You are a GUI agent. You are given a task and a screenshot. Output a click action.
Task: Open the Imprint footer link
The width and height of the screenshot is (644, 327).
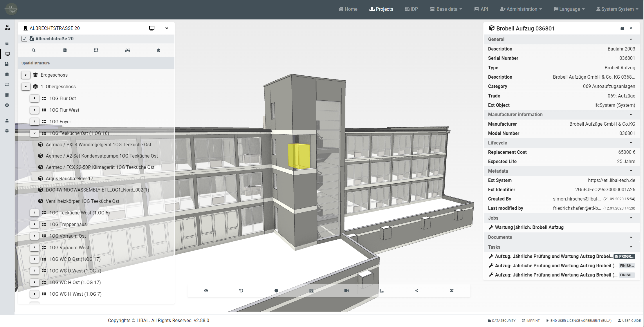click(531, 321)
